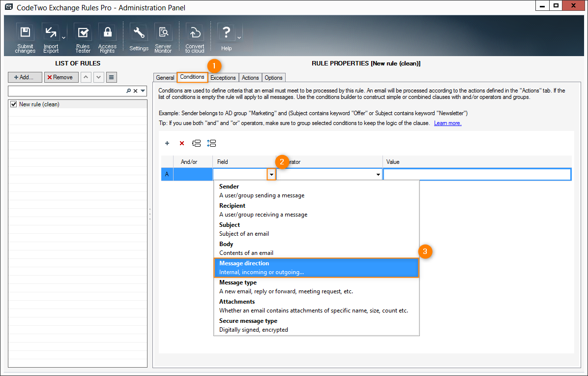Screen dimensions: 588x376
Task: Choose Subject from the field list
Action: click(316, 229)
